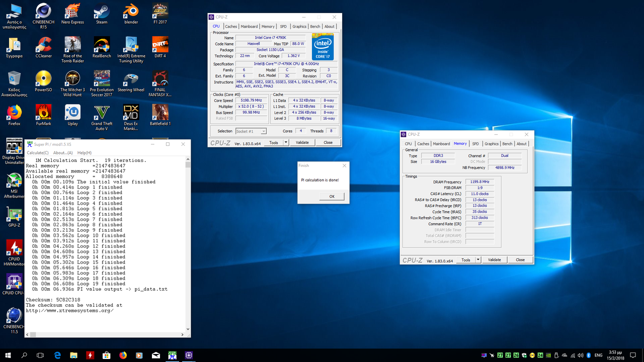
Task: Click Validate in the CPU-Z CPU window
Action: point(302,143)
